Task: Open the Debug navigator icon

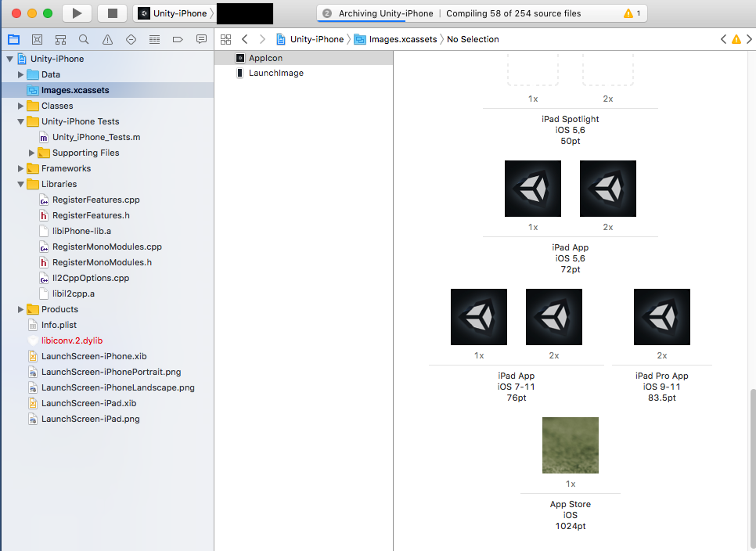Action: click(154, 40)
